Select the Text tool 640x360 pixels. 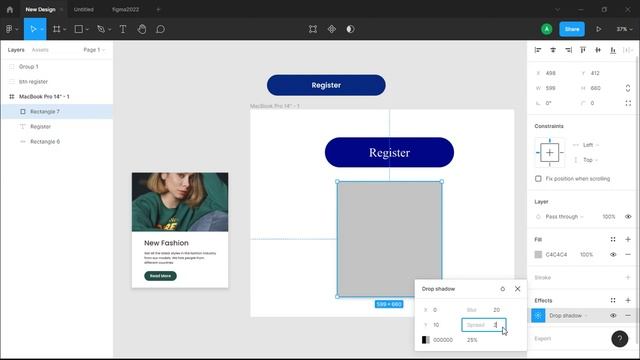tap(123, 29)
